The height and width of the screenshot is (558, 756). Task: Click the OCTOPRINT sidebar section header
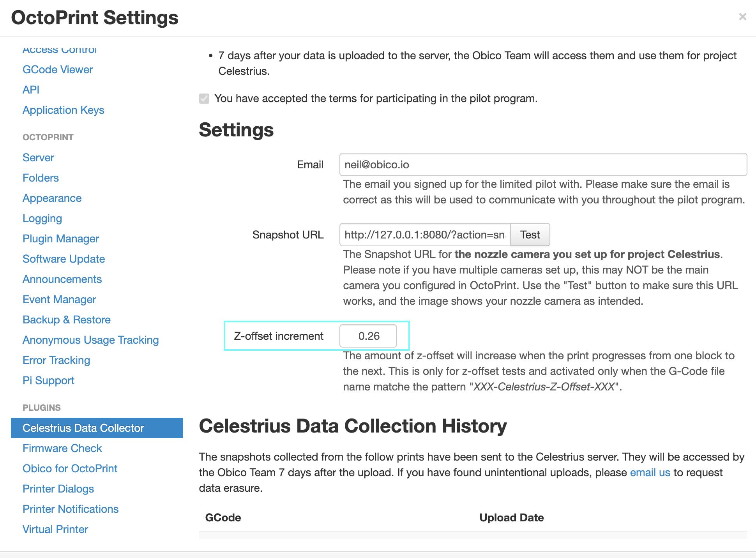pos(48,137)
